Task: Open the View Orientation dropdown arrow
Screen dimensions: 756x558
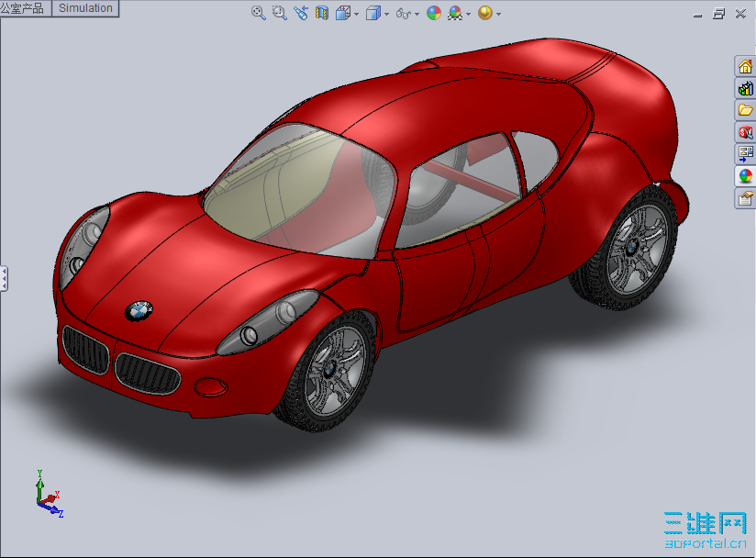Action: [357, 15]
